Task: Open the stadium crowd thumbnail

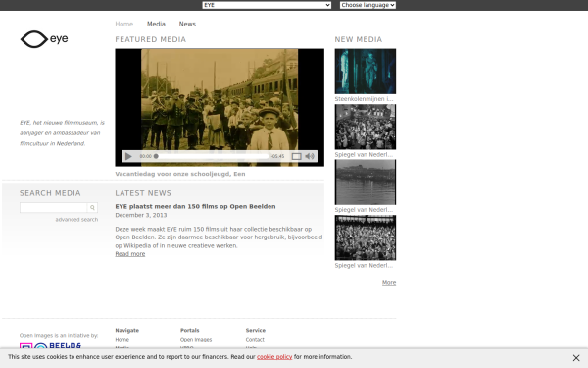Action: pyautogui.click(x=366, y=237)
